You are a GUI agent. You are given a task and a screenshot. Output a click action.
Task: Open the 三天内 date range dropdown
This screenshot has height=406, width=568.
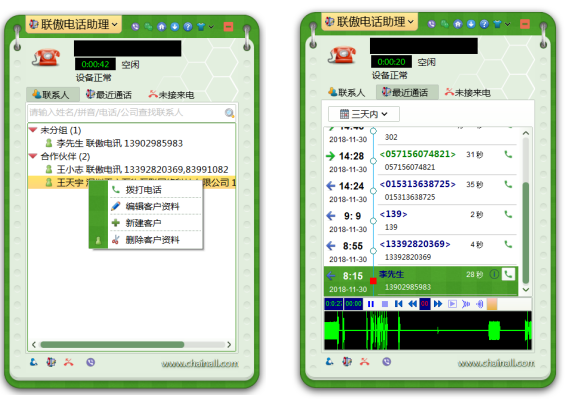364,114
